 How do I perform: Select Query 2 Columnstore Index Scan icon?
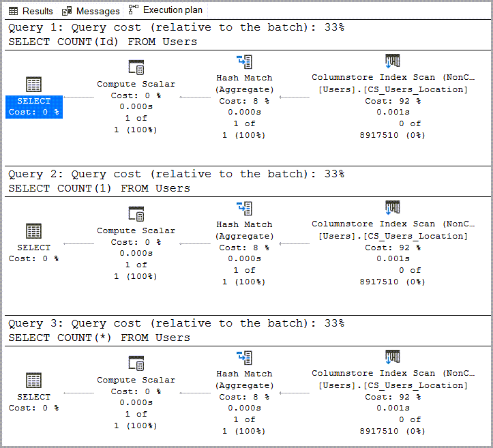393,207
